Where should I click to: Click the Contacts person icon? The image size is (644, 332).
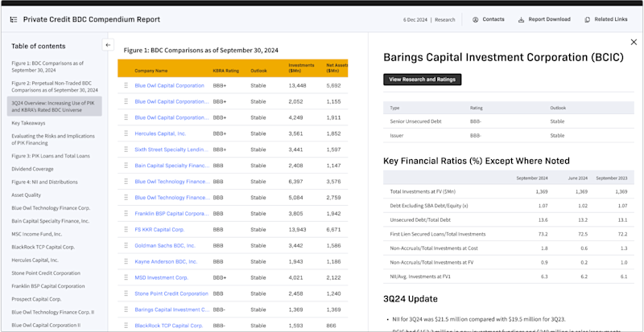tap(475, 19)
